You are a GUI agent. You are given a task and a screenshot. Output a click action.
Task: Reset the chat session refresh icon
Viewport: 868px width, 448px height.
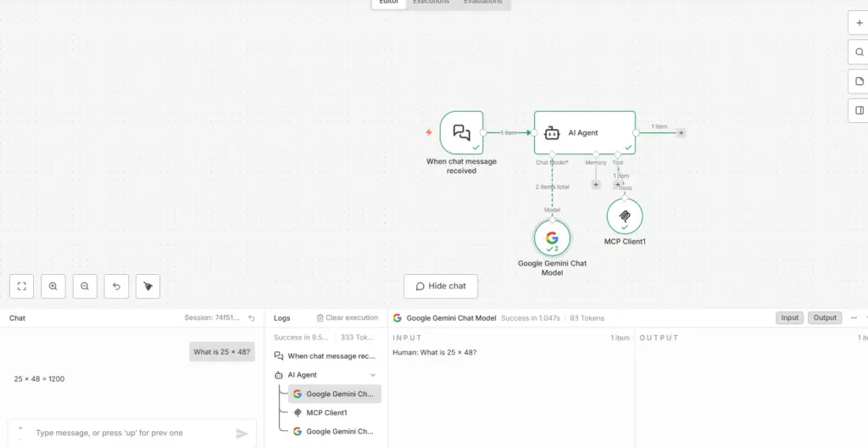pos(252,317)
